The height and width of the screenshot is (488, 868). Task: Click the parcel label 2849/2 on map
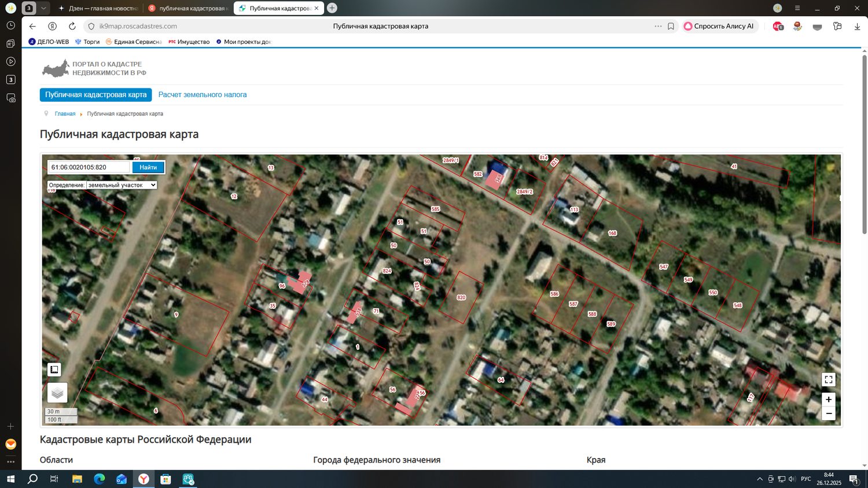524,191
